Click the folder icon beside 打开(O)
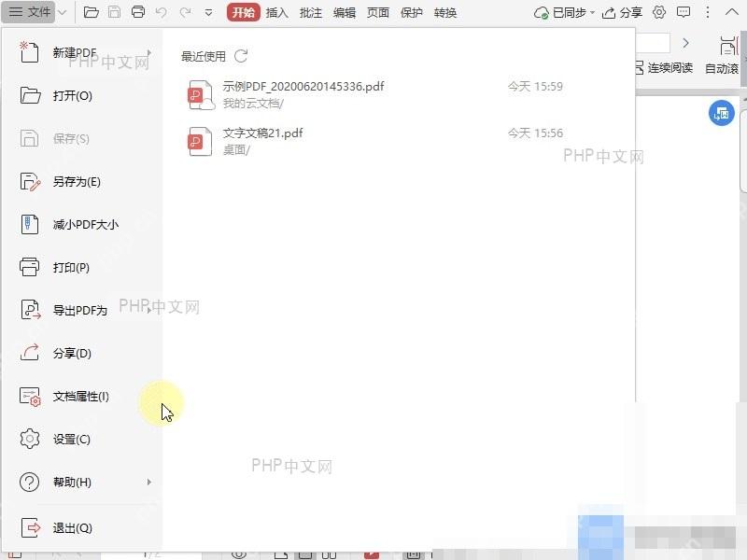 [x=30, y=95]
